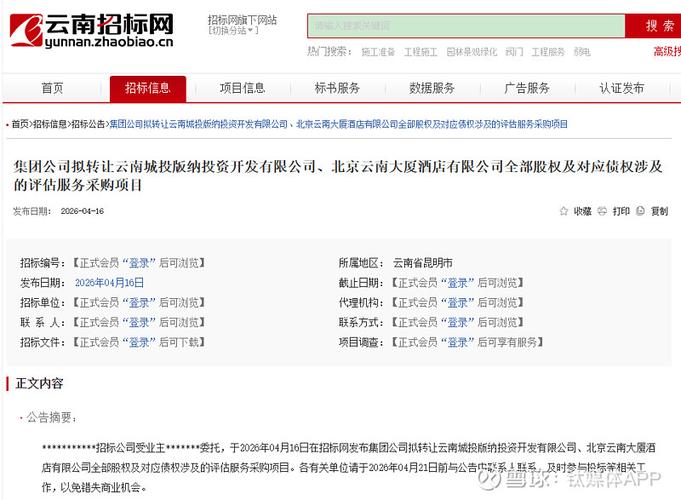681x500 pixels.
Task: Click the 云南招标网 site logo
Action: click(x=91, y=30)
